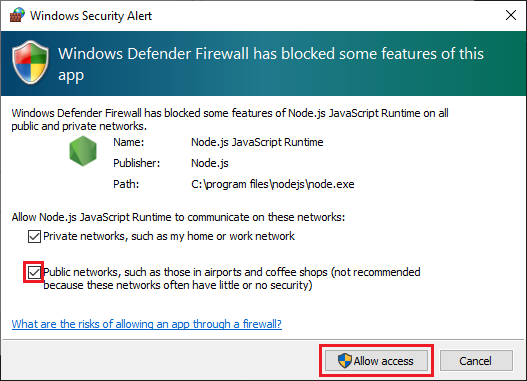This screenshot has height=381, width=527.
Task: Click the node.exe file path text
Action: (273, 184)
